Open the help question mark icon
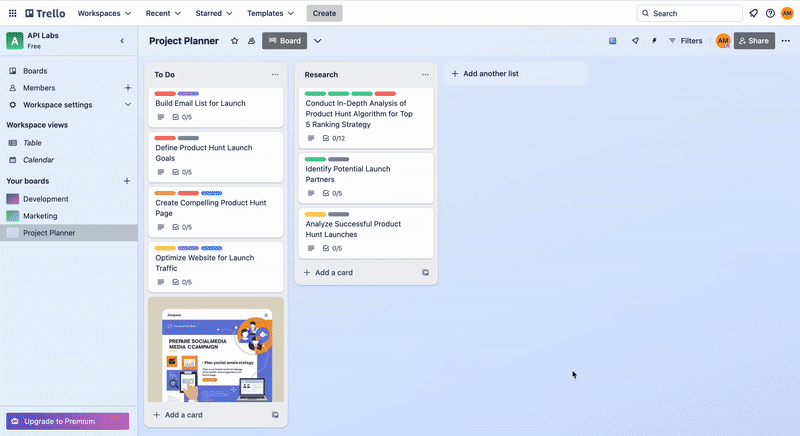 click(770, 13)
